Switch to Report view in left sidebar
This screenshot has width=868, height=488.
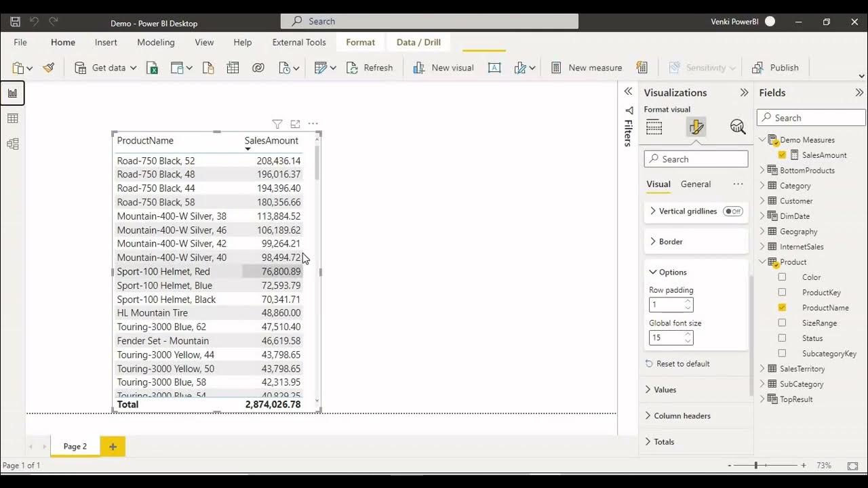pos(12,94)
